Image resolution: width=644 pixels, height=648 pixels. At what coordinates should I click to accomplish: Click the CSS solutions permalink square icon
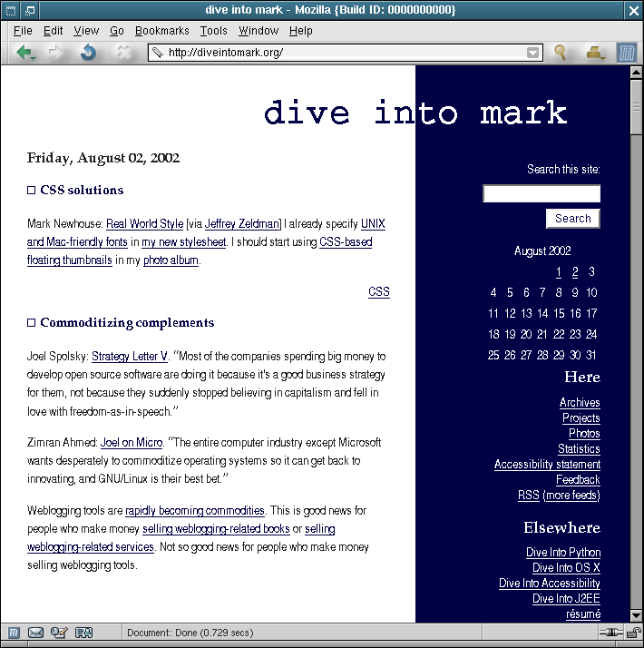tap(32, 190)
